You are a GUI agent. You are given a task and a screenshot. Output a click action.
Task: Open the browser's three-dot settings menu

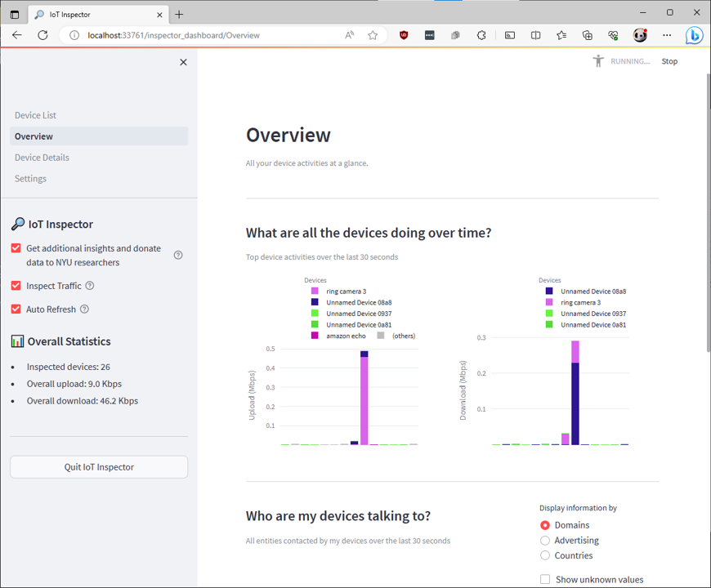(x=666, y=35)
